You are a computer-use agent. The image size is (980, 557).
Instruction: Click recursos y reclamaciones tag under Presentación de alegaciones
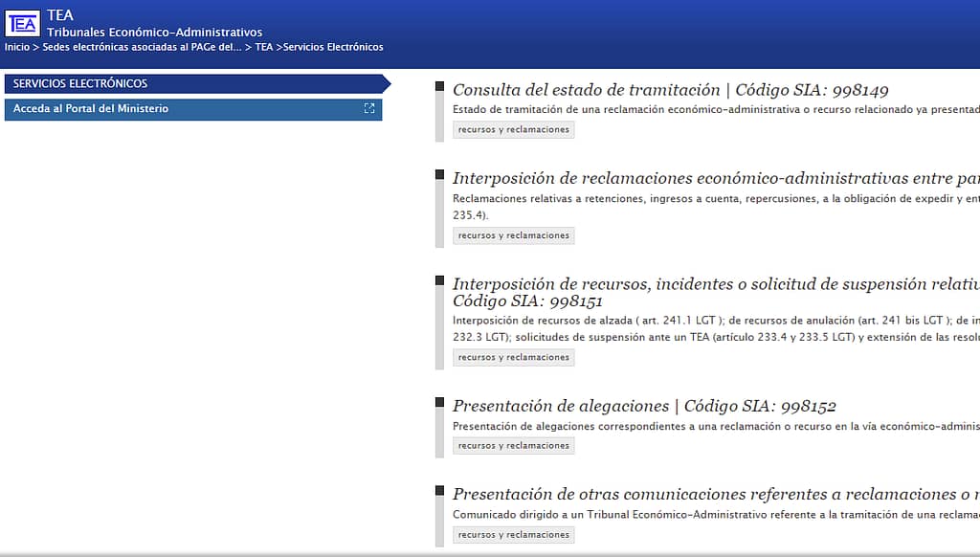pos(513,446)
